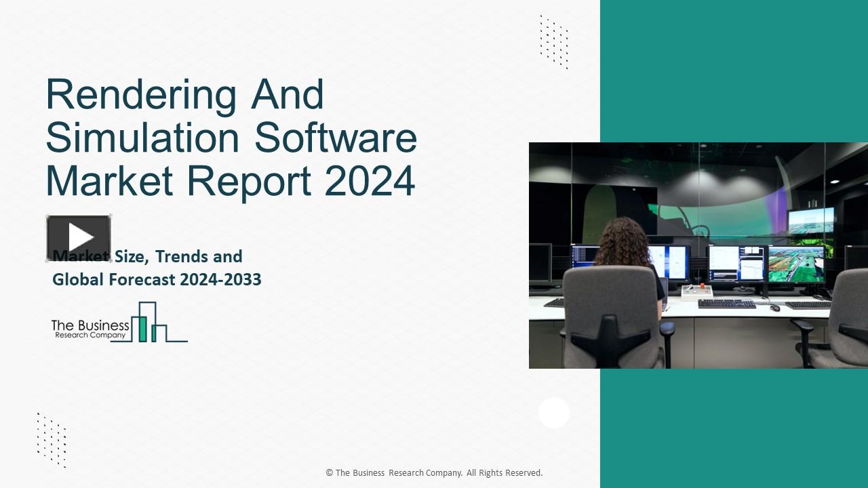Click the teal panel below the photo
This screenshot has width=868, height=488.
coord(734,427)
